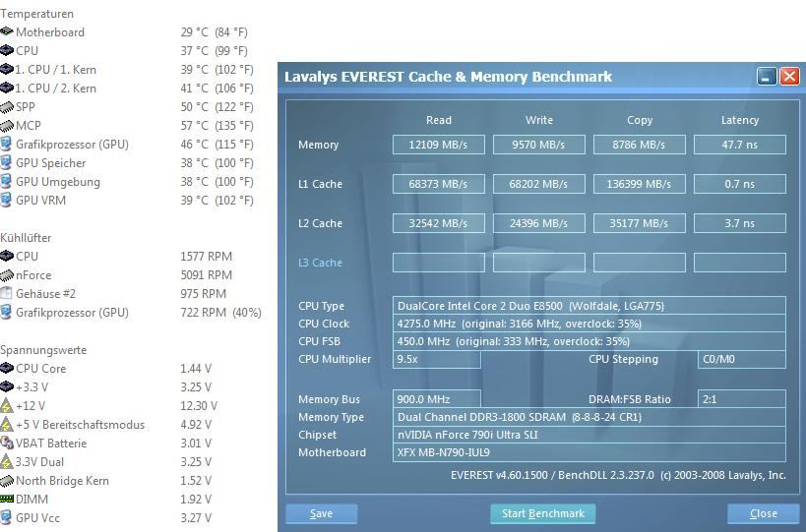Click the SPP chip icon
This screenshot has height=532, width=806.
coord(7,107)
